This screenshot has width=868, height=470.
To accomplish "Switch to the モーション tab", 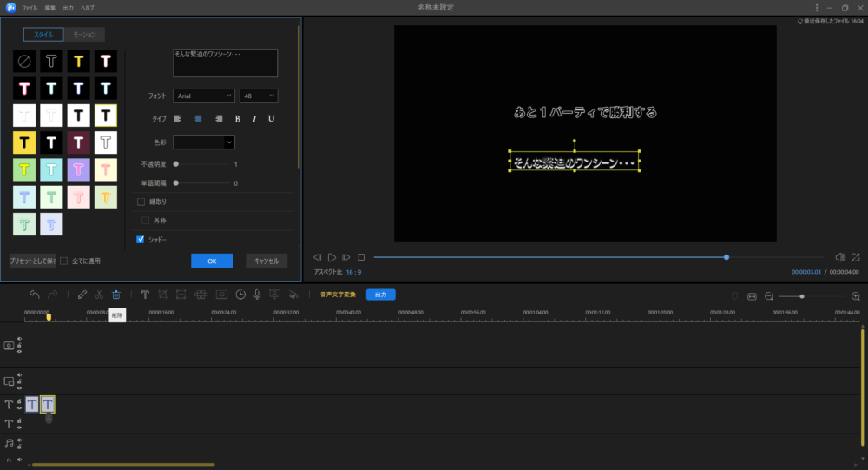I will coord(85,35).
